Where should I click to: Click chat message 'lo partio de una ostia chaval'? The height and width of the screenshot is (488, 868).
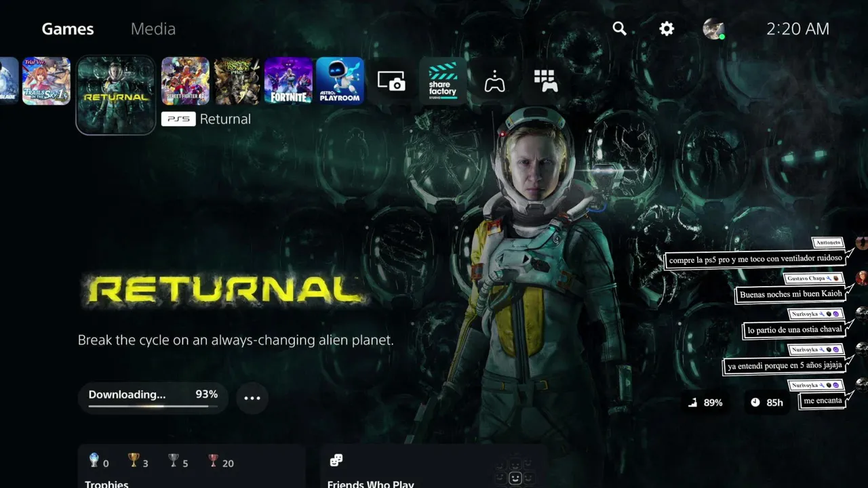tap(794, 330)
